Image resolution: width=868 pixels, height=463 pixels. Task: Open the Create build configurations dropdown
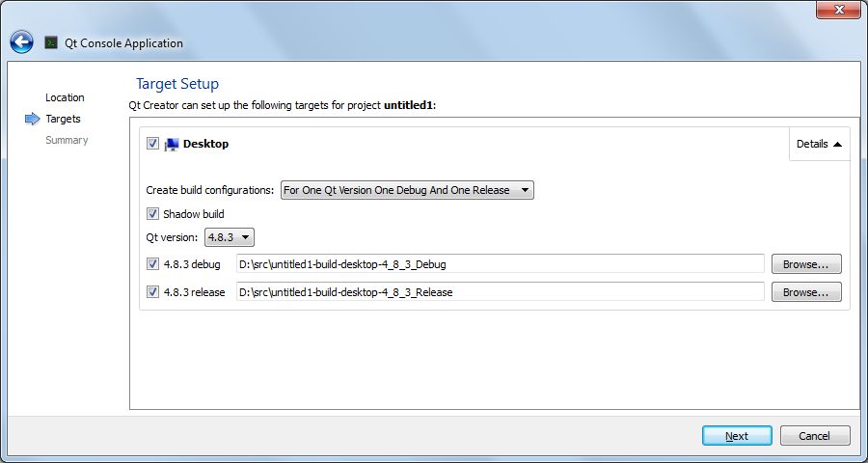point(406,190)
